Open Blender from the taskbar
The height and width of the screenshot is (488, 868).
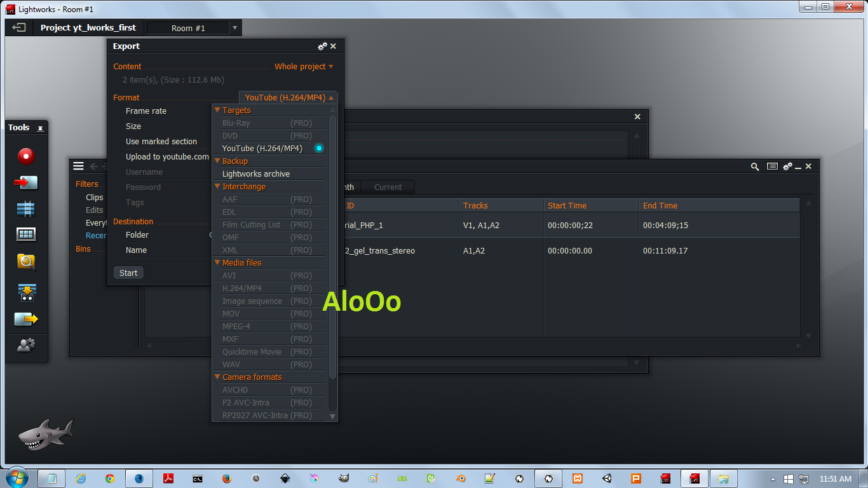(461, 478)
